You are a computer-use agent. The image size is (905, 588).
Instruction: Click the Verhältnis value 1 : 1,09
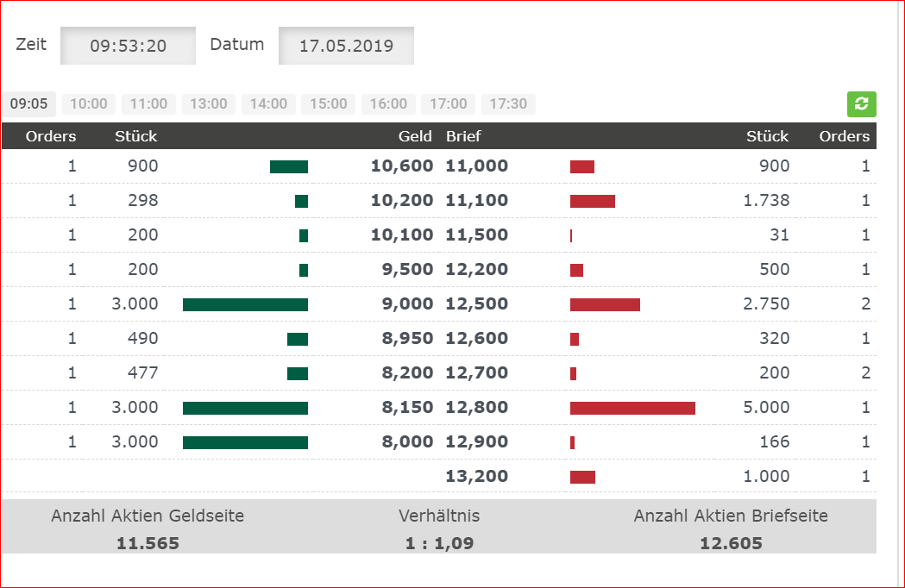click(439, 543)
